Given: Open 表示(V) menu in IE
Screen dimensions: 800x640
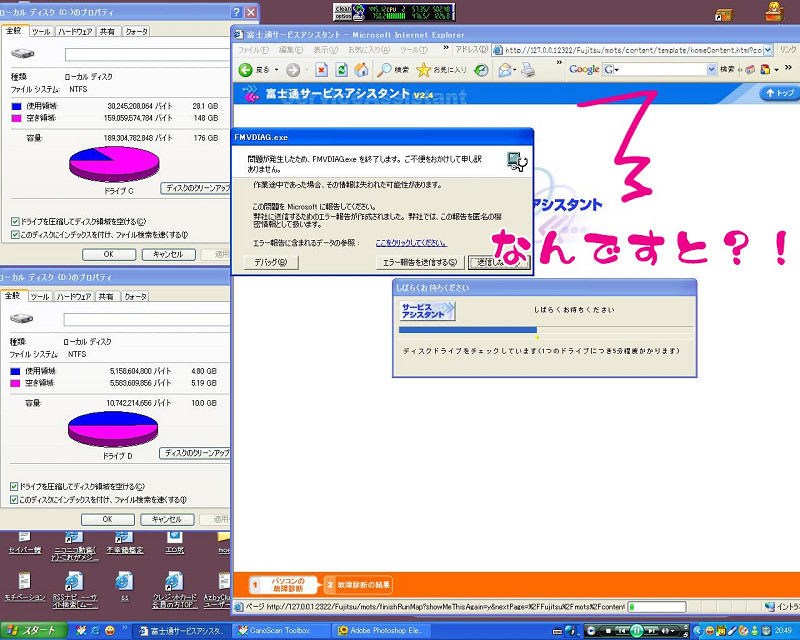Looking at the screenshot, I should (326, 50).
